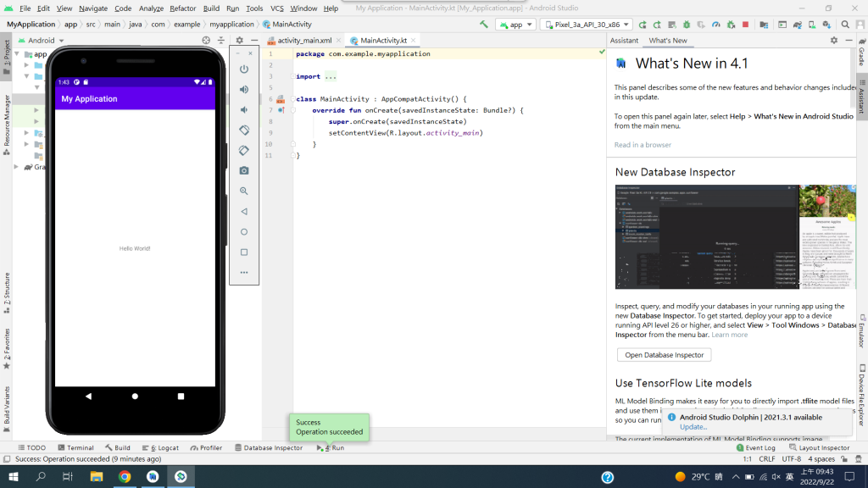
Task: Take an emulator screenshot with camera icon
Action: 244,170
